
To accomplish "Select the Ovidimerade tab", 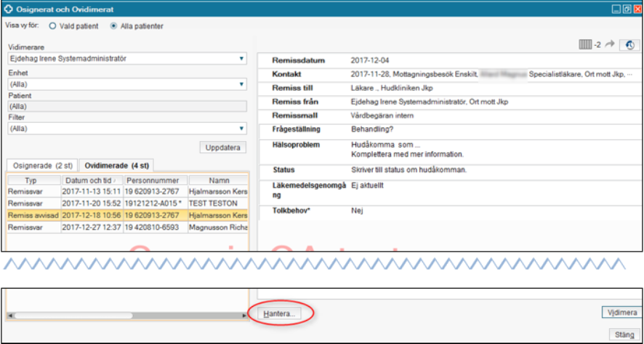I will click(x=116, y=167).
